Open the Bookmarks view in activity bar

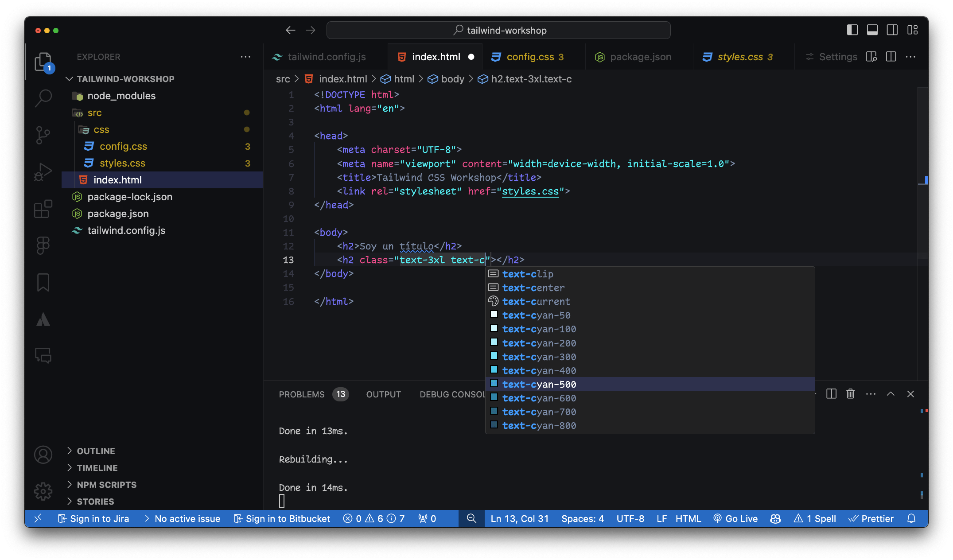point(43,282)
